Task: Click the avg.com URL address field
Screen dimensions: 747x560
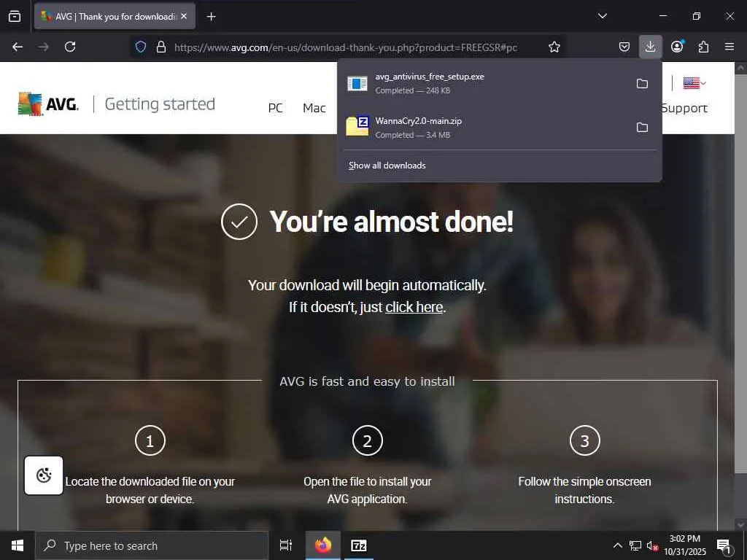Action: click(x=346, y=47)
